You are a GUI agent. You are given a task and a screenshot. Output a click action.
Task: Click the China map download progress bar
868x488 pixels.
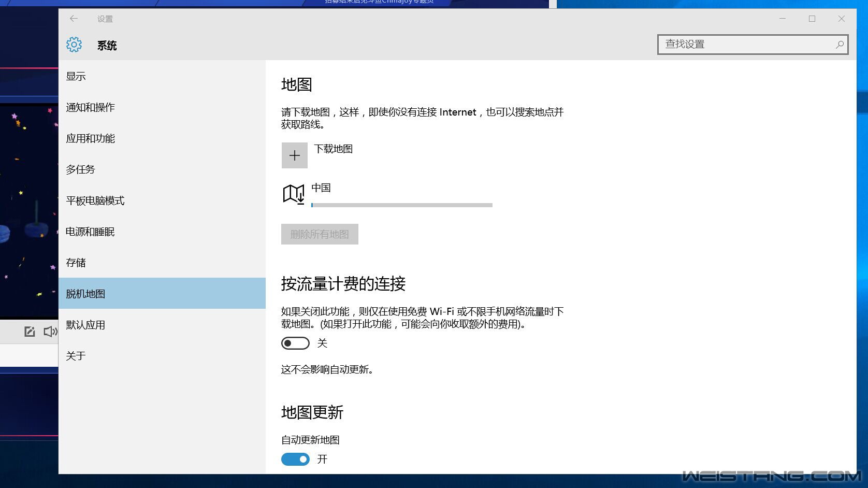(401, 205)
